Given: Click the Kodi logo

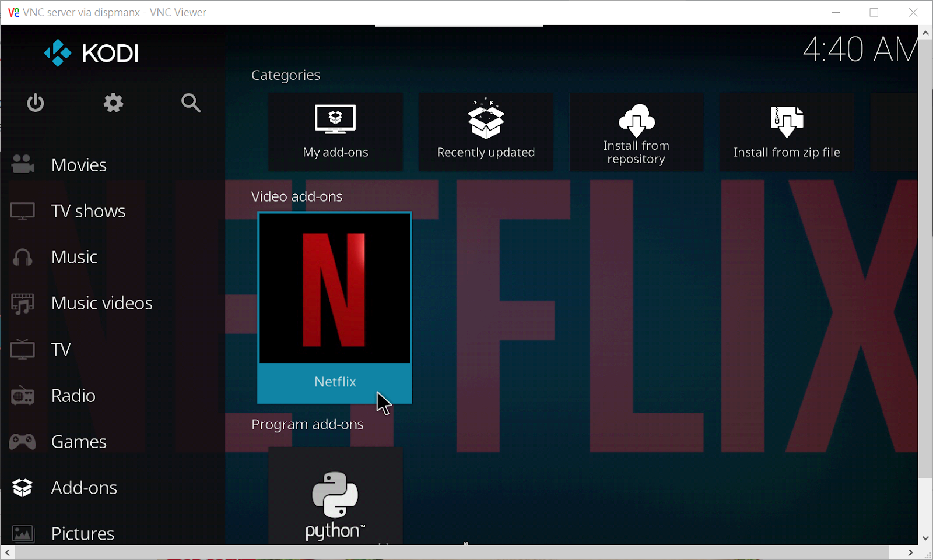Looking at the screenshot, I should [x=90, y=52].
